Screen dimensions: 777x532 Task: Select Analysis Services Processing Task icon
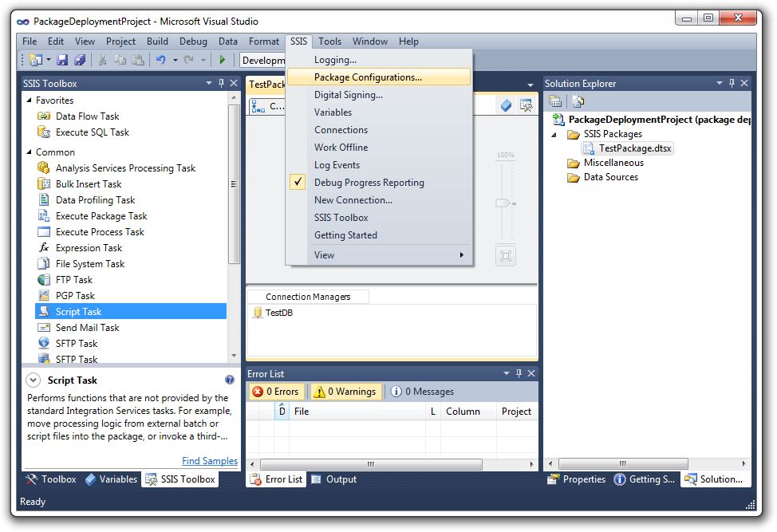44,168
